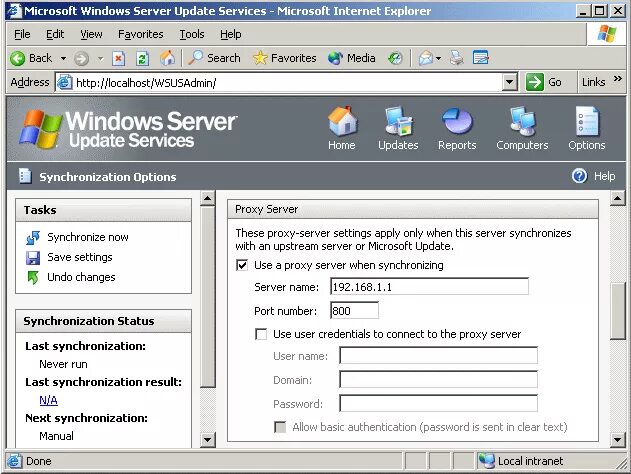Open the N/A synchronization result link
This screenshot has height=474, width=631.
click(x=48, y=400)
